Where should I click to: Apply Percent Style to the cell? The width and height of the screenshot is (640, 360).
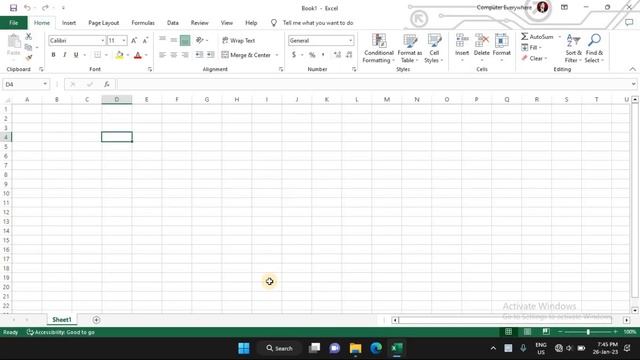pyautogui.click(x=312, y=55)
